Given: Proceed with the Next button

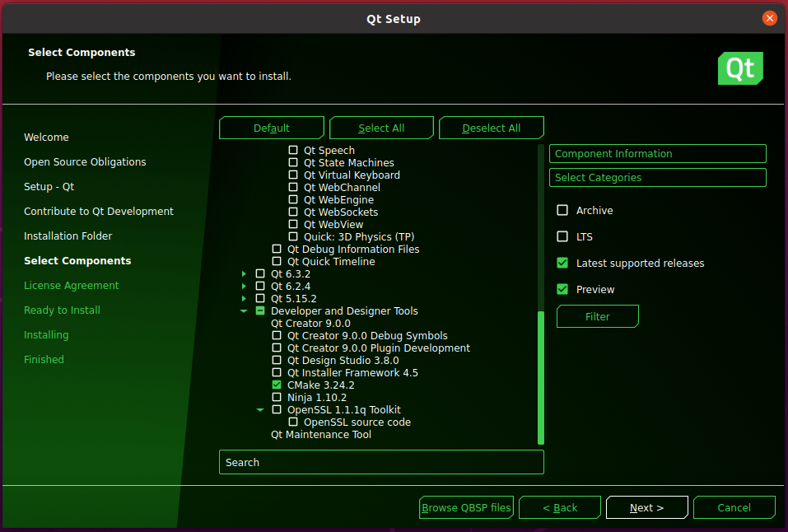Looking at the screenshot, I should click(x=646, y=507).
